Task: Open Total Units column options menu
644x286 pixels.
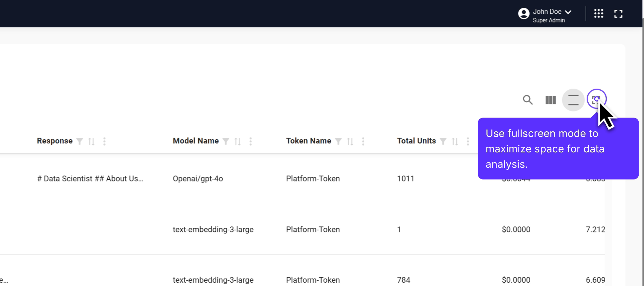Action: [x=468, y=141]
